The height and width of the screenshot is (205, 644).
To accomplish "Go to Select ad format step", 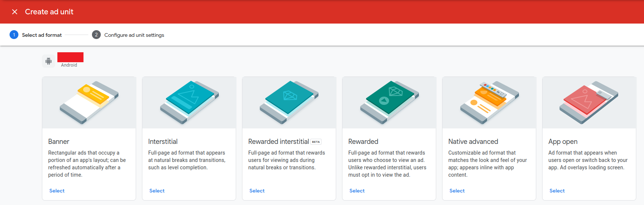I will pos(42,35).
